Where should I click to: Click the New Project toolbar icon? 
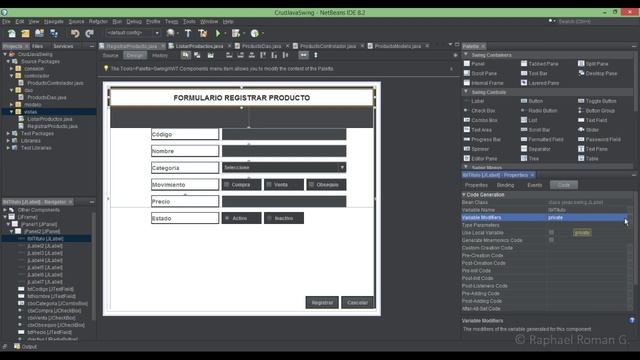pos(25,33)
